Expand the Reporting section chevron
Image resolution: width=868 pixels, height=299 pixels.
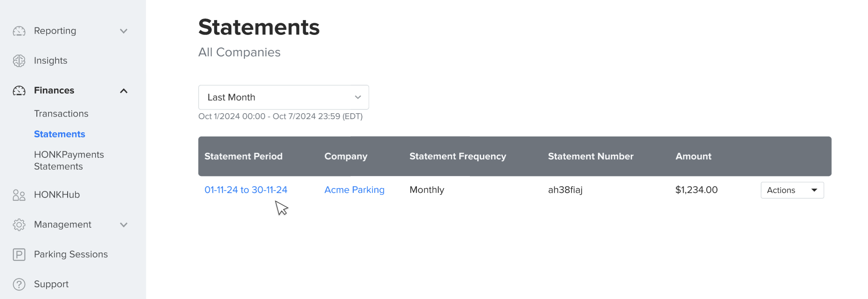click(x=124, y=31)
